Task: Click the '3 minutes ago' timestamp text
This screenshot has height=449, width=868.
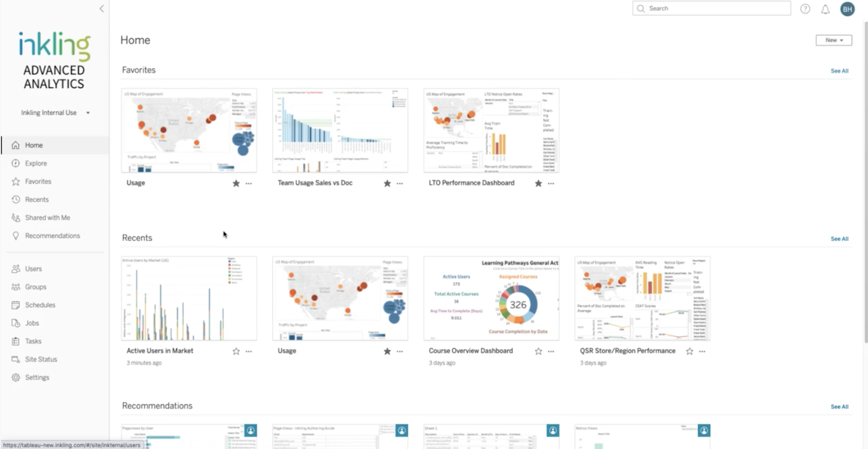Action: coord(144,363)
